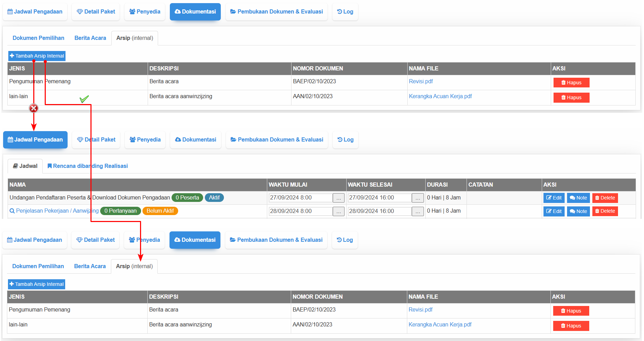Click Note button in Penjelasan Pekerjaan row

coord(578,211)
